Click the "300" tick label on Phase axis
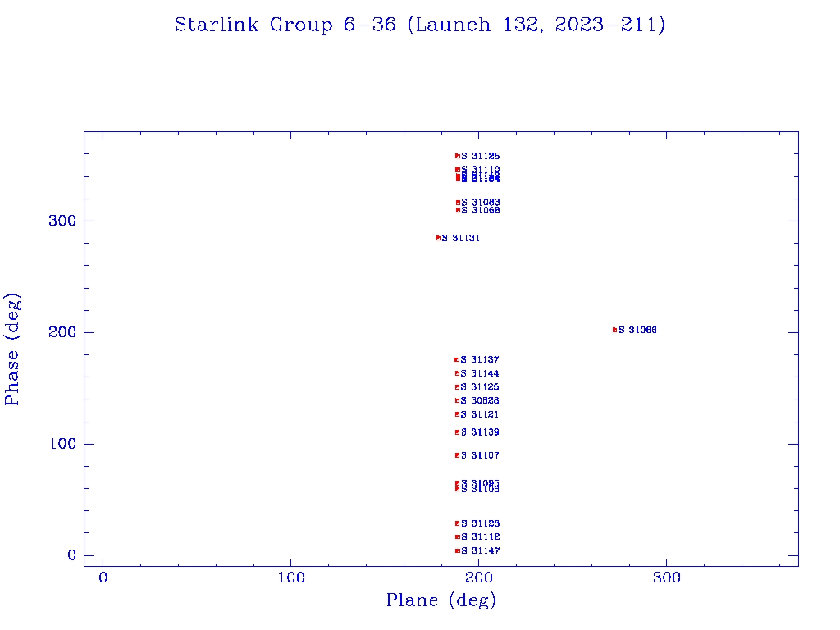Image resolution: width=840 pixels, height=630 pixels. 62,221
